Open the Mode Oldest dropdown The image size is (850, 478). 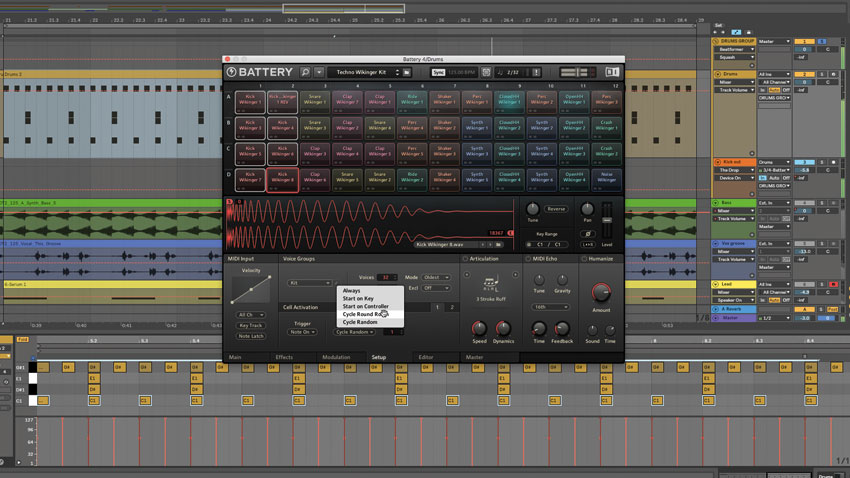tap(436, 277)
